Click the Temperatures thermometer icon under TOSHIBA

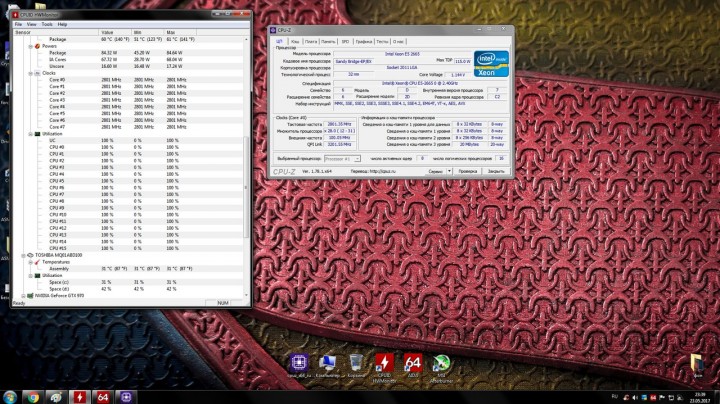(x=37, y=262)
